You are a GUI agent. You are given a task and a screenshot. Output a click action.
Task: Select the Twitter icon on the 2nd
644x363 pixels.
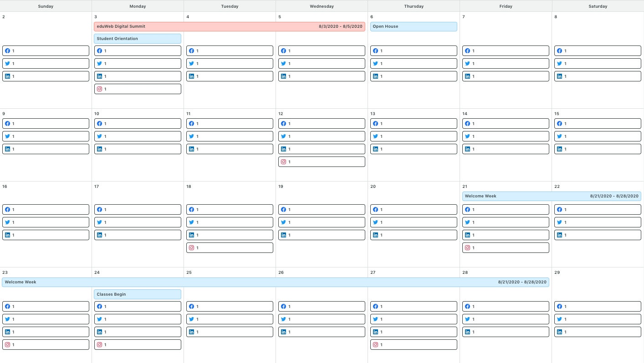7,64
